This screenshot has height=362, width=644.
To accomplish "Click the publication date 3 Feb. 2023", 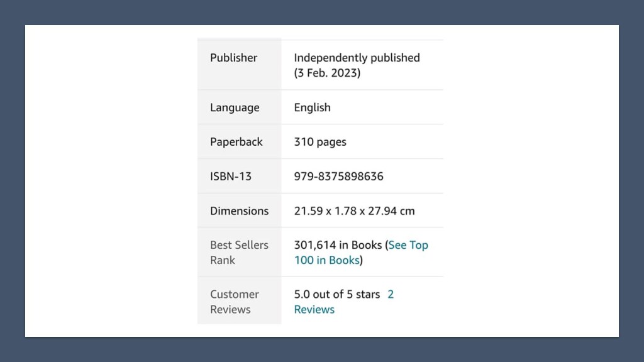I will pos(327,73).
